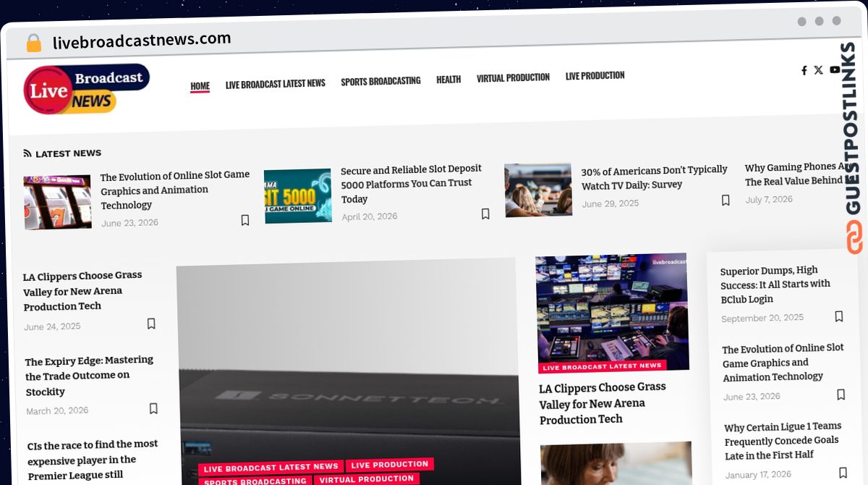The image size is (868, 485).
Task: Bookmark The Expiry Edge Stockity article
Action: [x=153, y=408]
